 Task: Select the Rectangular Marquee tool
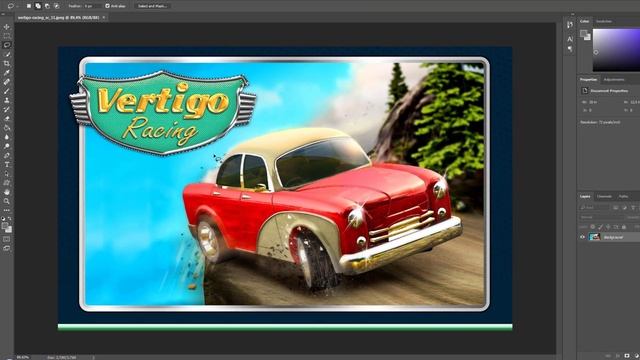(7, 36)
